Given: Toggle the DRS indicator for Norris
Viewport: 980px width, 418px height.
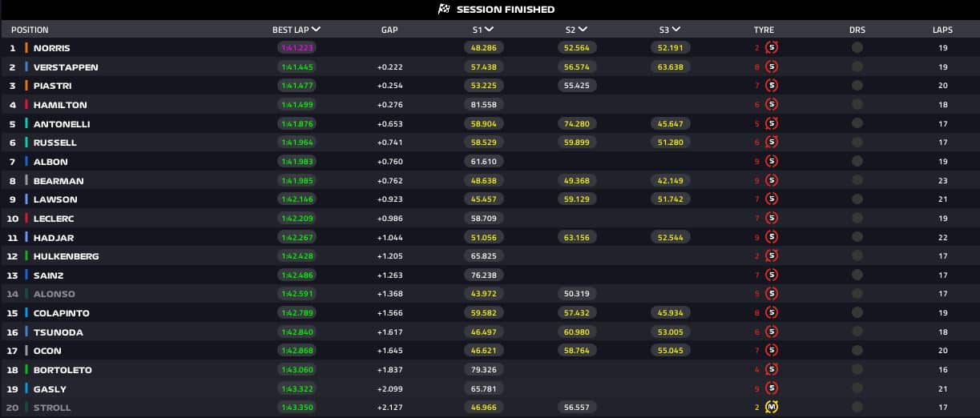Looking at the screenshot, I should [857, 48].
